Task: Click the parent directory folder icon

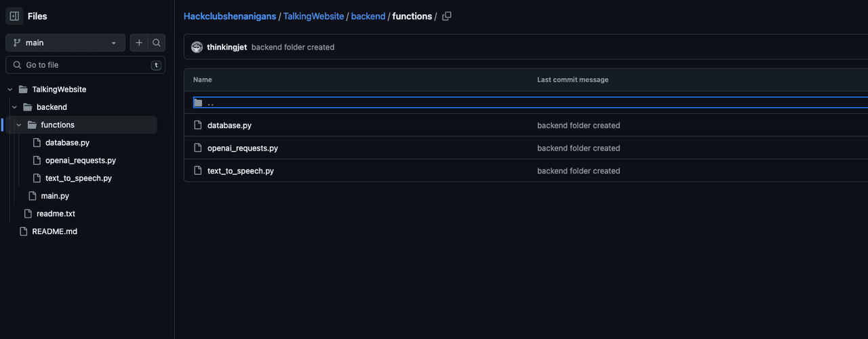Action: pyautogui.click(x=198, y=103)
